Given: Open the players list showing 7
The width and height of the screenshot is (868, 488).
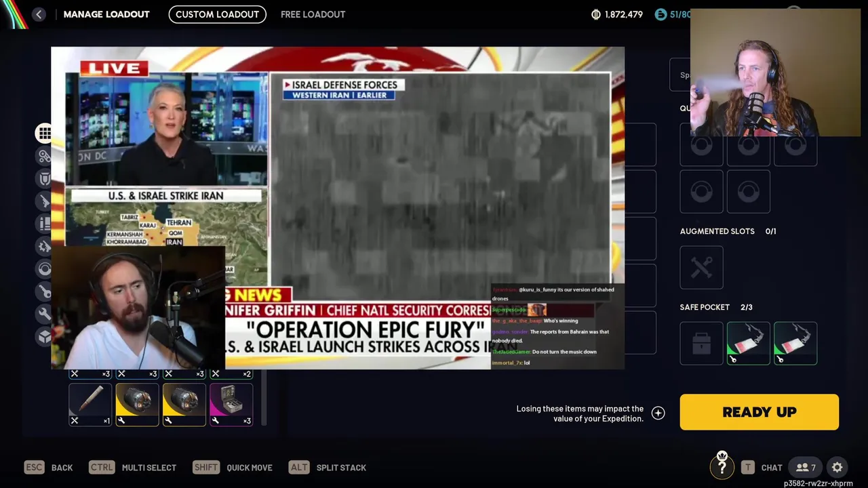Looking at the screenshot, I should point(806,468).
